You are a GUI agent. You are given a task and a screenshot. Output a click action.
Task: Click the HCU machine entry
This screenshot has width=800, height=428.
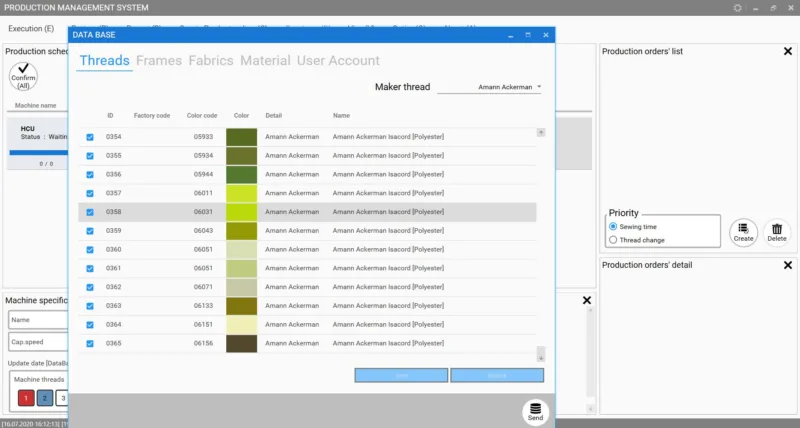[37, 144]
